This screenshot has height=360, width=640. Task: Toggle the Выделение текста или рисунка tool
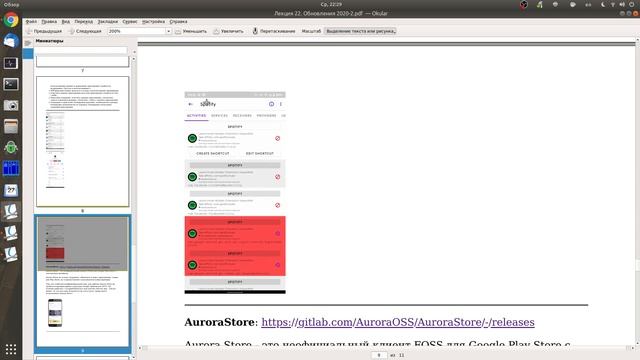click(360, 31)
